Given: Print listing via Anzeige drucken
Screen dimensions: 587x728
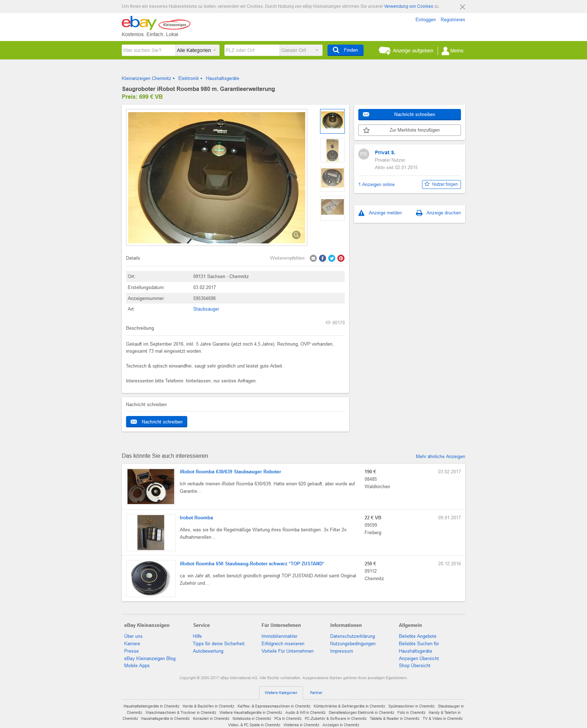Looking at the screenshot, I should tap(438, 213).
